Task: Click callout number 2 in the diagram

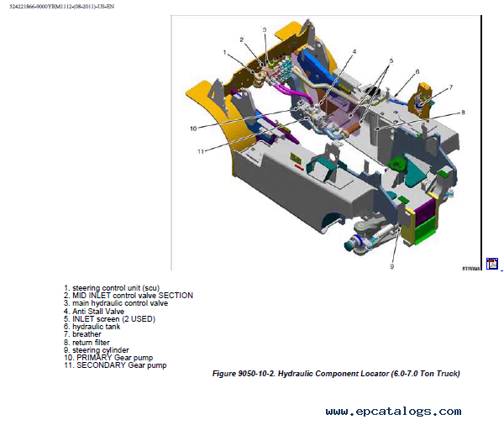Action: click(241, 39)
